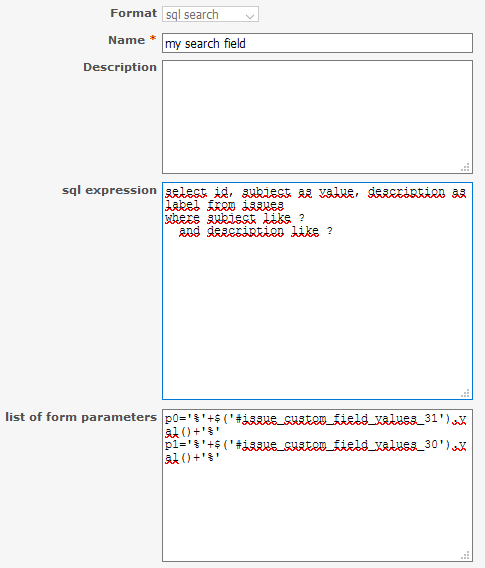Click the sql expression label
485x568 pixels.
[x=109, y=191]
